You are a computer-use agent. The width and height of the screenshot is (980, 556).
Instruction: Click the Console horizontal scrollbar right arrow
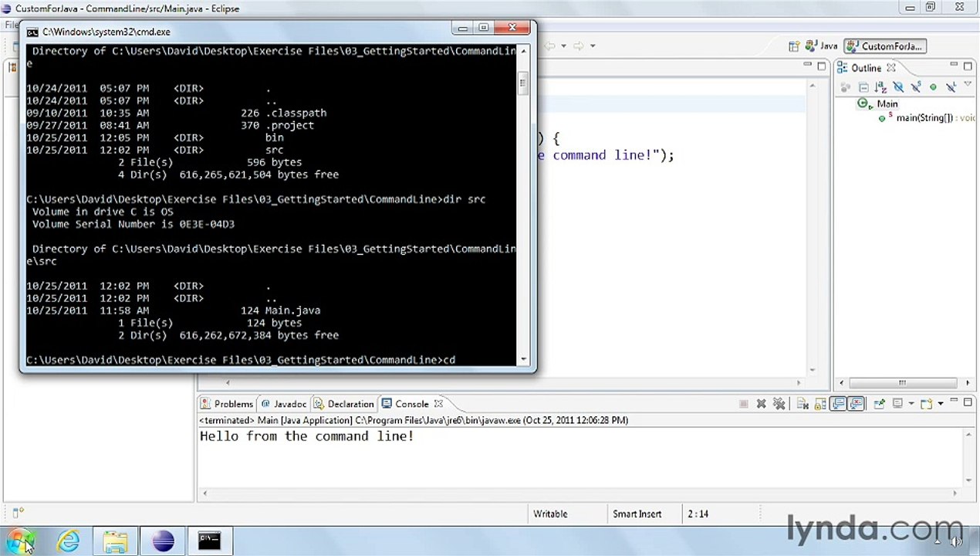955,493
